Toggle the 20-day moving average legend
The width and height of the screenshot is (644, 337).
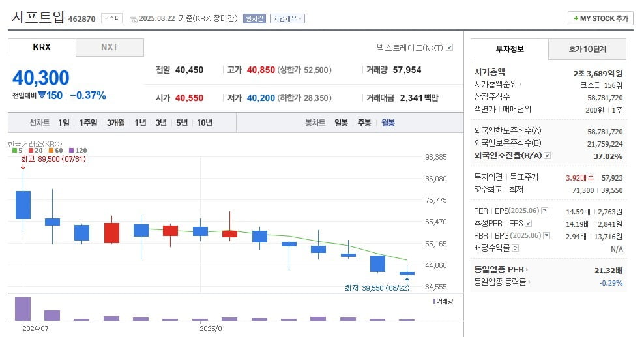(35, 151)
